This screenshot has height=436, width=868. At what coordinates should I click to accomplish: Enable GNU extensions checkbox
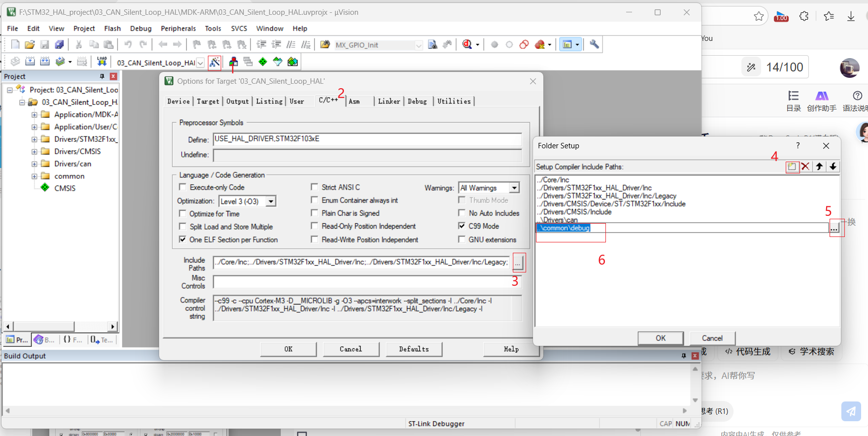point(462,239)
